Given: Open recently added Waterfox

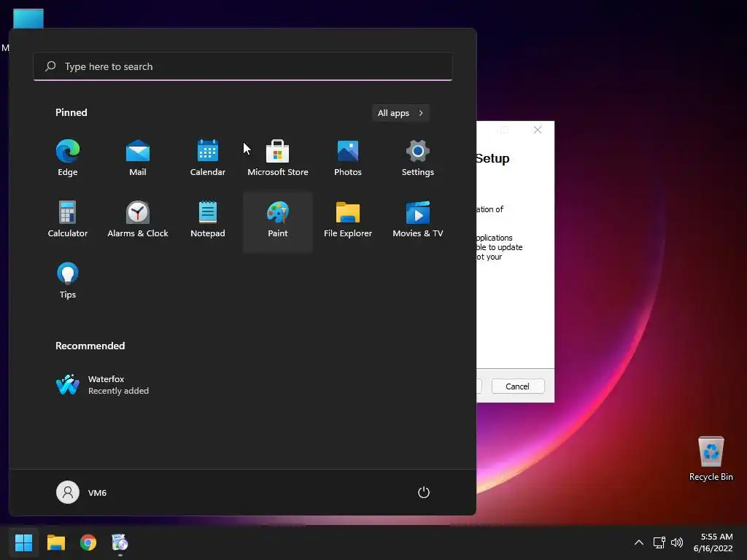Looking at the screenshot, I should point(102,385).
